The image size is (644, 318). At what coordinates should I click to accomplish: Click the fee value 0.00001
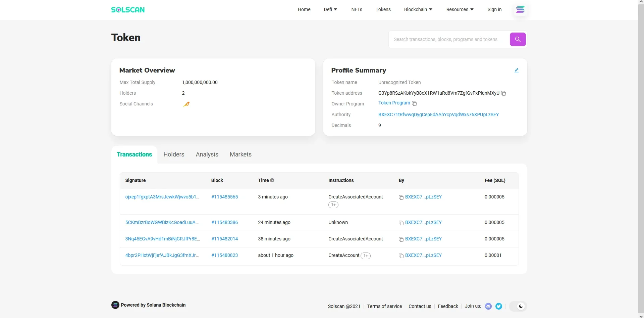point(493,255)
